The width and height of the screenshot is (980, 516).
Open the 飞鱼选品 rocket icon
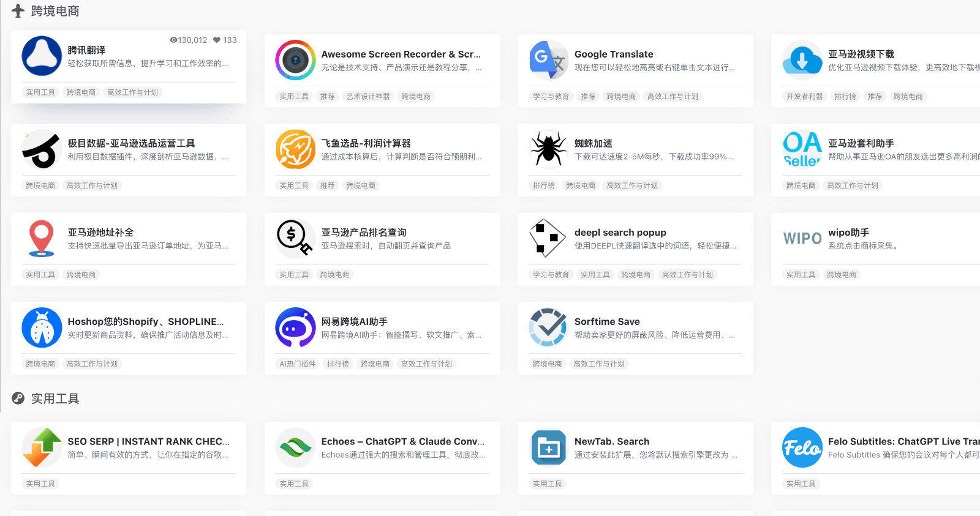(295, 149)
